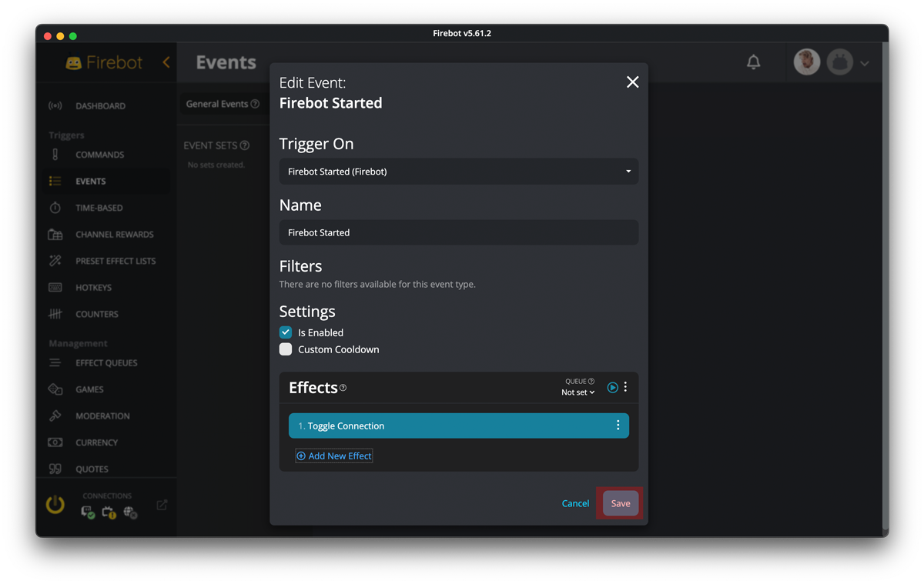Click the Firebot logo
The height and width of the screenshot is (584, 924).
(x=104, y=62)
